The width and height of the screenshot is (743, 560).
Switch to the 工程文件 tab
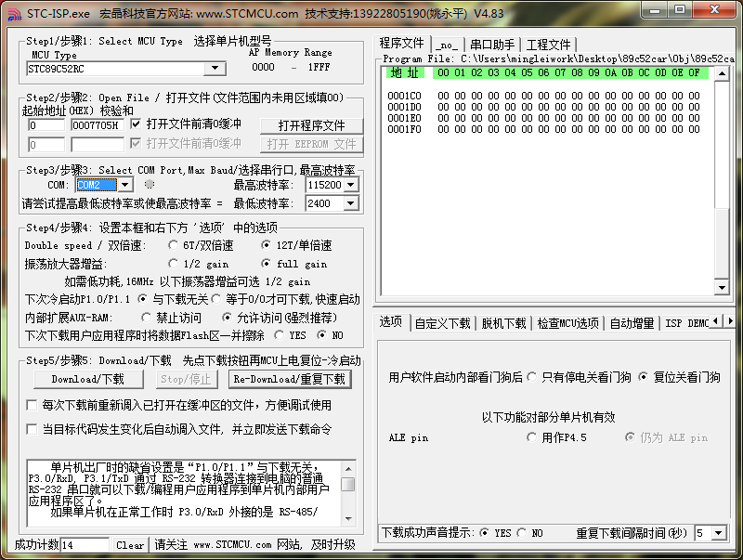[548, 44]
